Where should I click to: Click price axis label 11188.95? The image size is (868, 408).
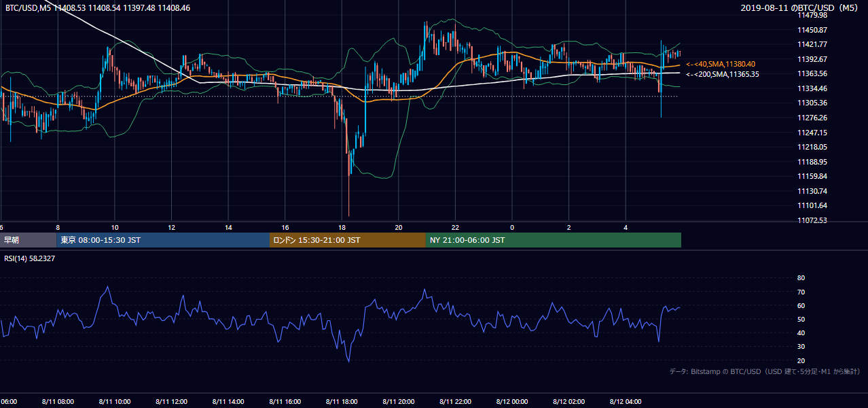point(812,162)
